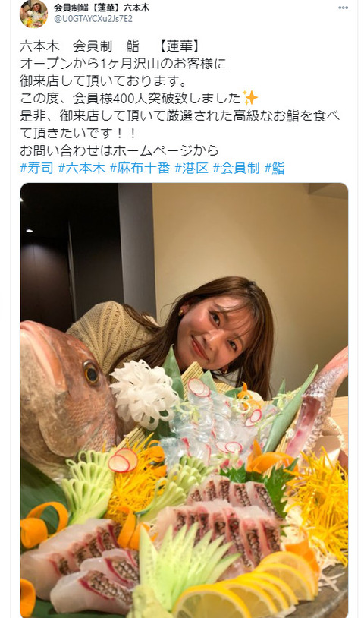Enlarge the attached sashimi platter photo
Viewport: 364px width, 618px height.
click(184, 400)
